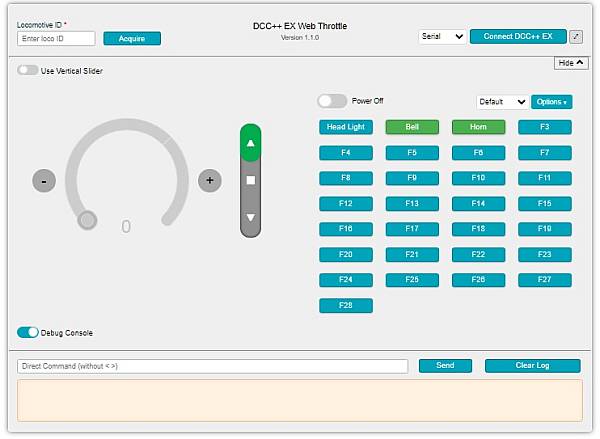Click the reverse direction down arrow
This screenshot has height=439, width=600.
coord(251,217)
